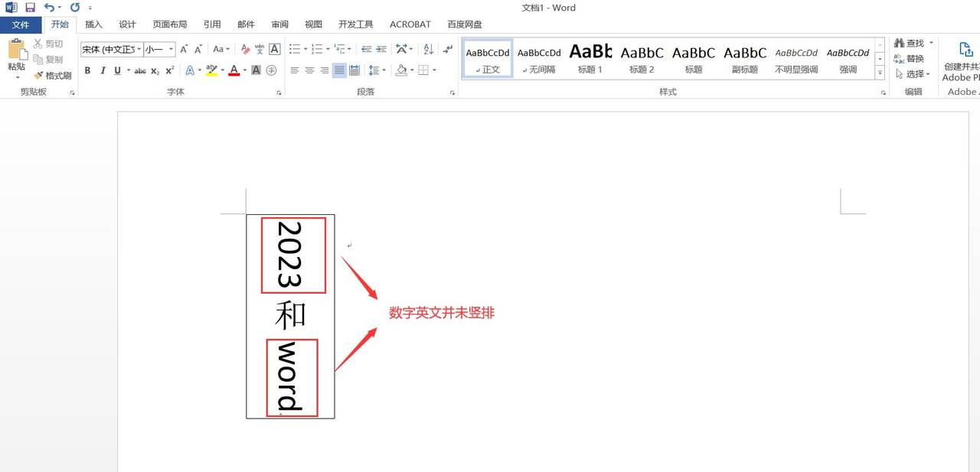Toggle italic formatting
This screenshot has width=980, height=472.
tap(102, 70)
